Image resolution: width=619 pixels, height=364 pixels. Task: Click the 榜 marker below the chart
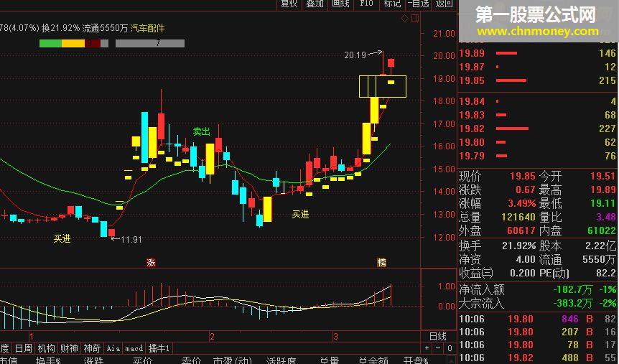[381, 262]
